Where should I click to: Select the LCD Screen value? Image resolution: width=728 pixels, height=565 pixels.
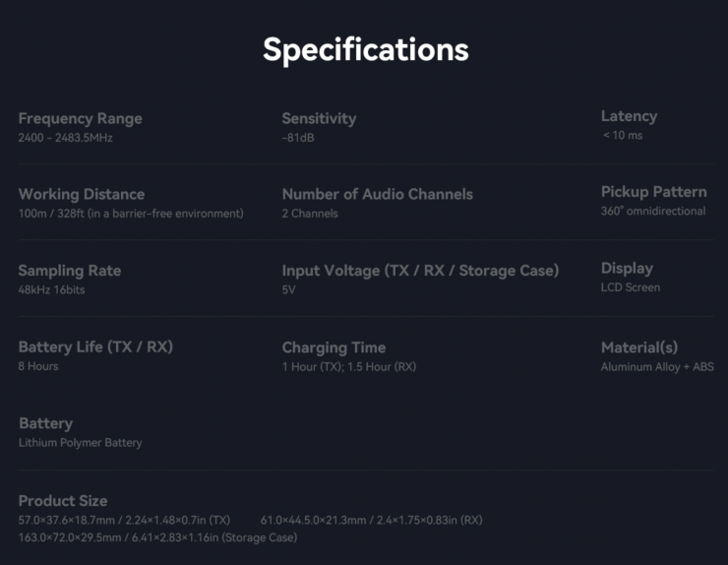(631, 287)
